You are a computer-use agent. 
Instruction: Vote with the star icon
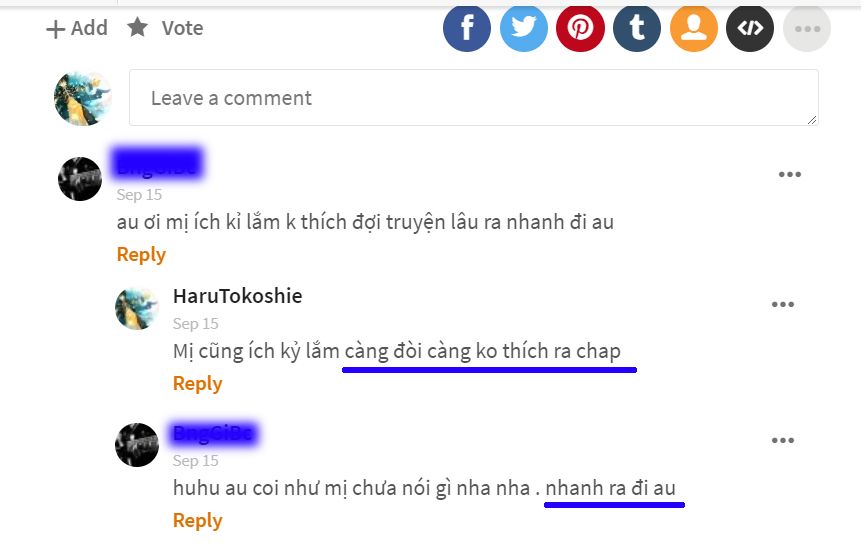tap(165, 27)
